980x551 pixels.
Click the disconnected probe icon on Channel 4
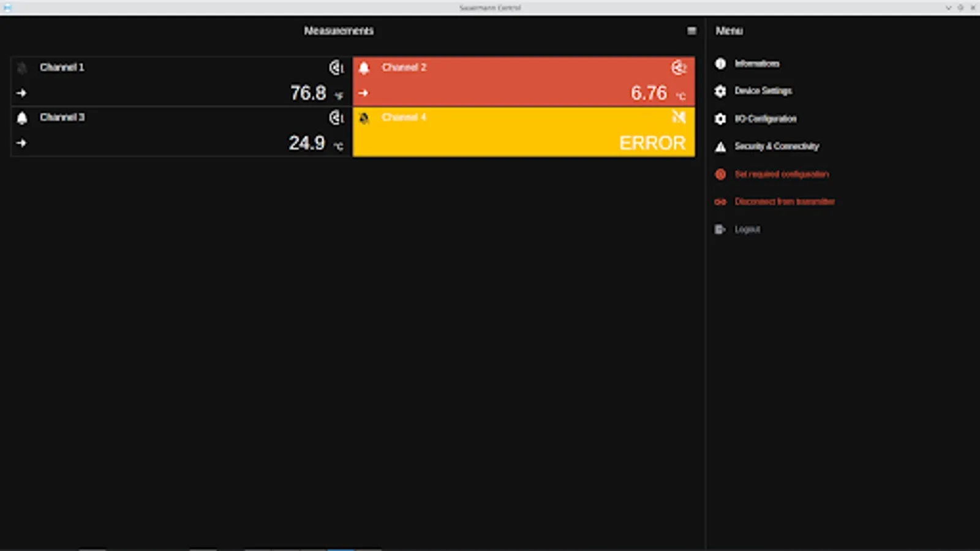679,116
